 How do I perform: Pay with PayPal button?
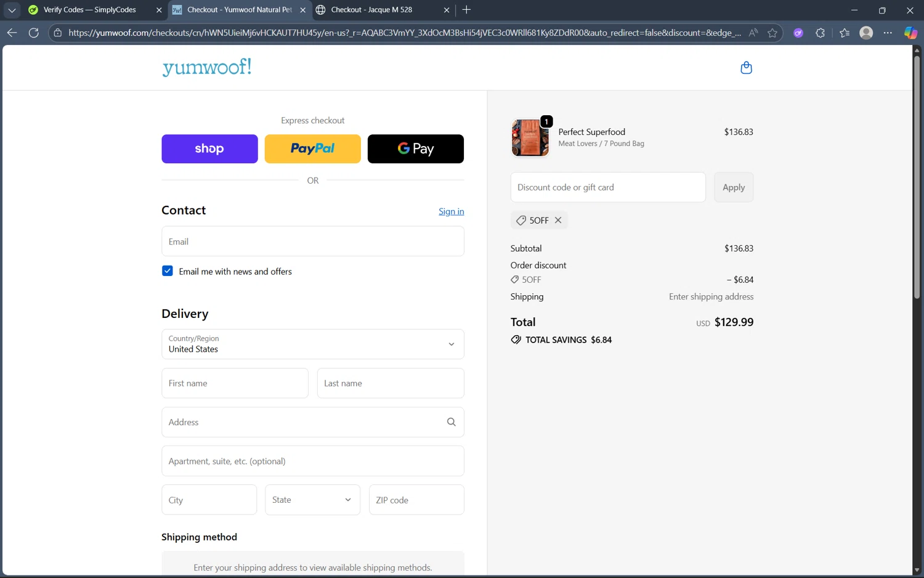pyautogui.click(x=312, y=149)
